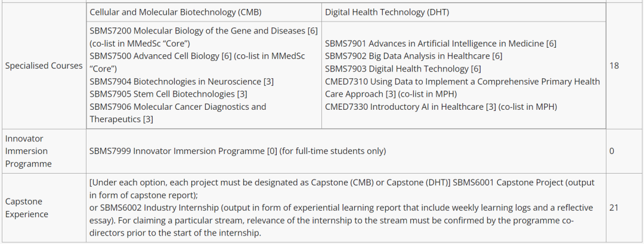This screenshot has width=644, height=244.
Task: Select SBMS7902 Big Data Analysis in Healthcare
Action: click(413, 56)
